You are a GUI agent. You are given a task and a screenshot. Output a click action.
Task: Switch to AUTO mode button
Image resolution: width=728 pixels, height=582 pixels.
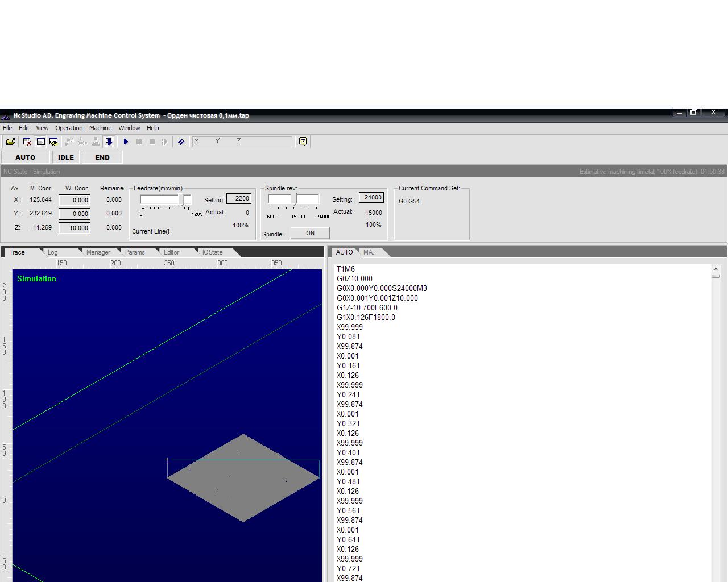pos(25,157)
